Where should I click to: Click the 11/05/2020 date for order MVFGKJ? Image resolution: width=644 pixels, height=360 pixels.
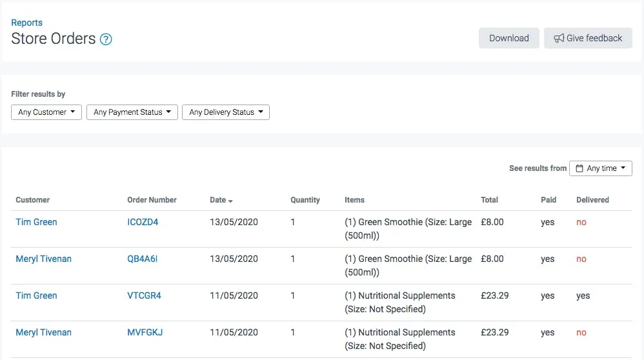coord(234,332)
